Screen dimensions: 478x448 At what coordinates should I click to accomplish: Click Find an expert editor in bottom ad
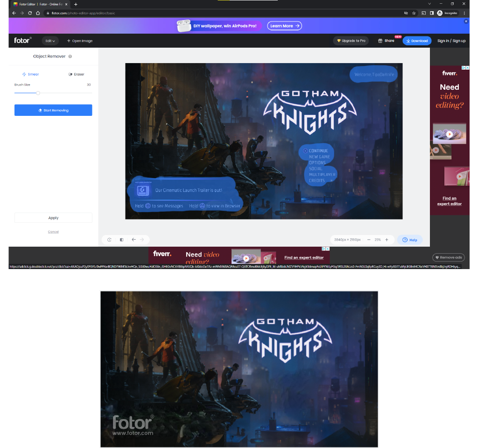coord(304,257)
